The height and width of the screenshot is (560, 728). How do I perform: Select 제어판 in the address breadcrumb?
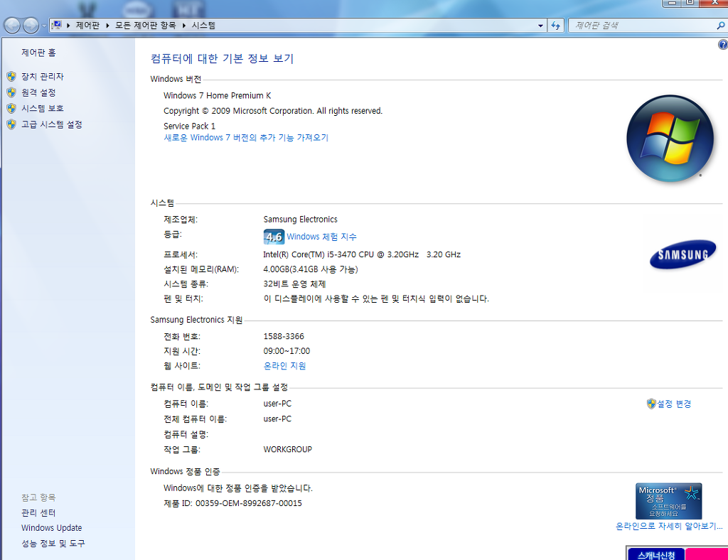tap(87, 26)
